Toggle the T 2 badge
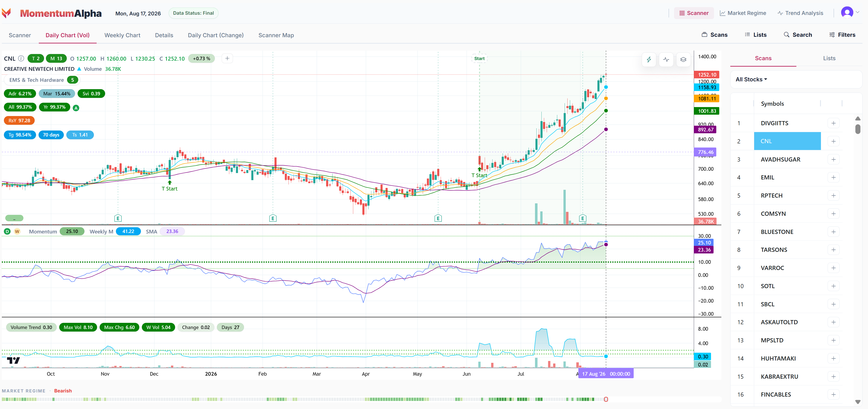This screenshot has width=868, height=409. 36,58
